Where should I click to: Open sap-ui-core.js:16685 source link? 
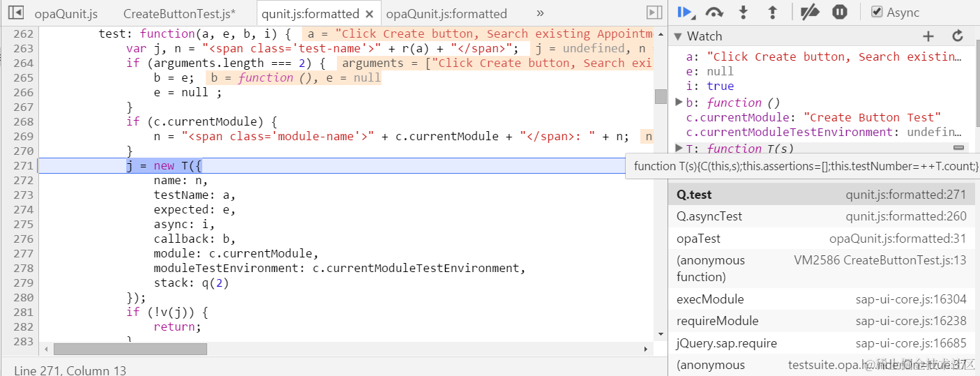click(x=911, y=343)
